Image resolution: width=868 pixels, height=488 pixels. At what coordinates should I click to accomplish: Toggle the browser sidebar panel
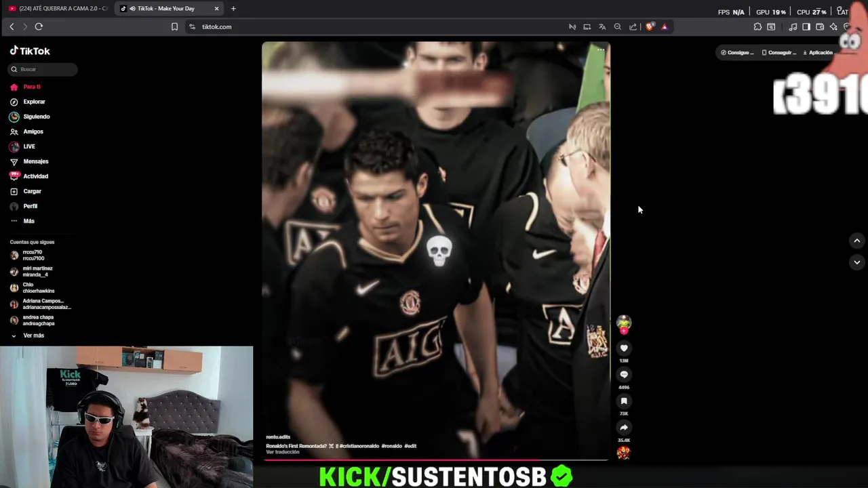point(806,27)
